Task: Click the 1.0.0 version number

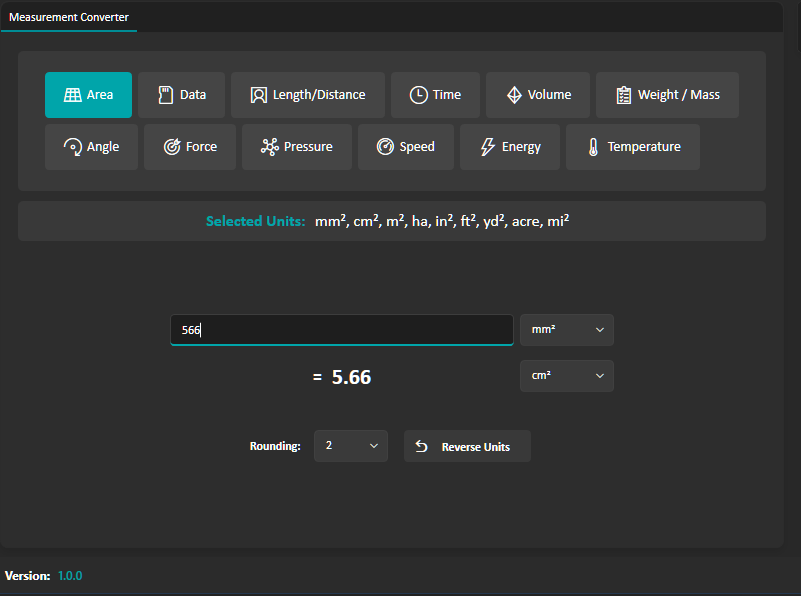Action: (70, 576)
